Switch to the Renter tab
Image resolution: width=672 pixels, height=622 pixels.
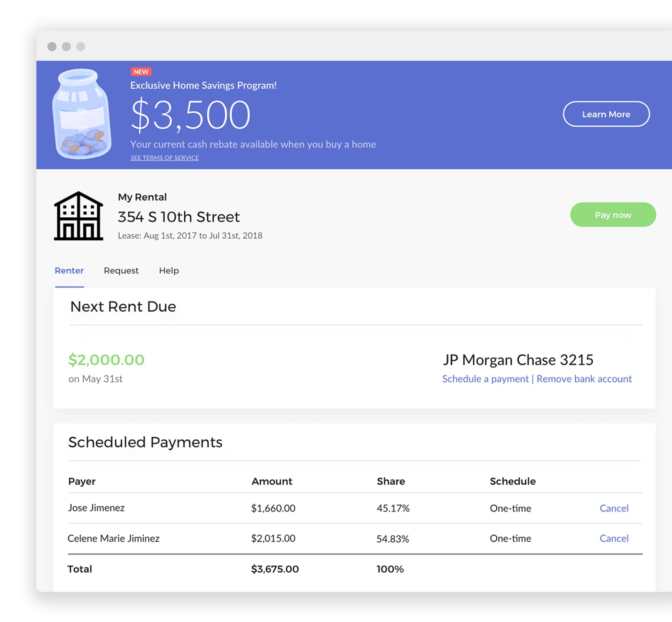(x=69, y=271)
